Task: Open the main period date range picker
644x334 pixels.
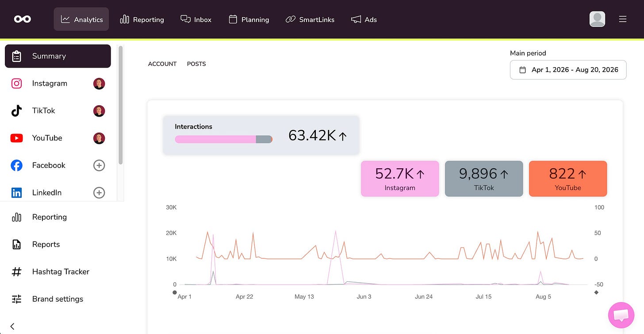Action: (x=568, y=70)
